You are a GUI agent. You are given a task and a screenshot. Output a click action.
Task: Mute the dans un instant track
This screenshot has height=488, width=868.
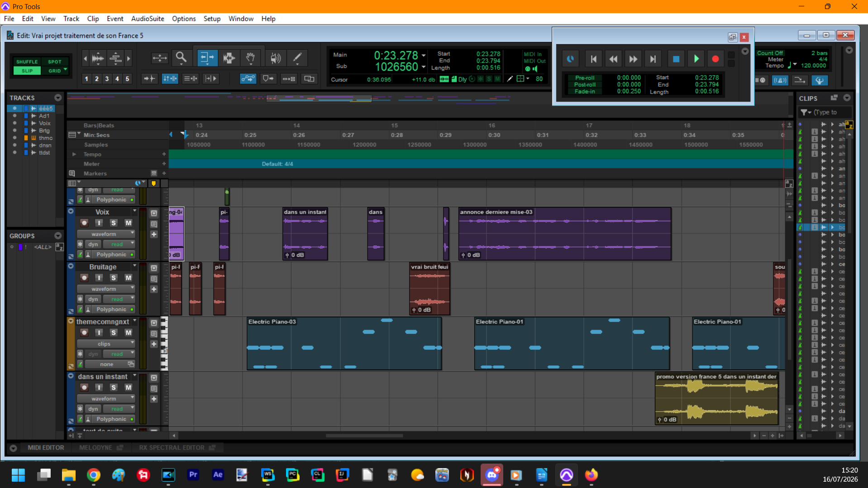[129, 388]
